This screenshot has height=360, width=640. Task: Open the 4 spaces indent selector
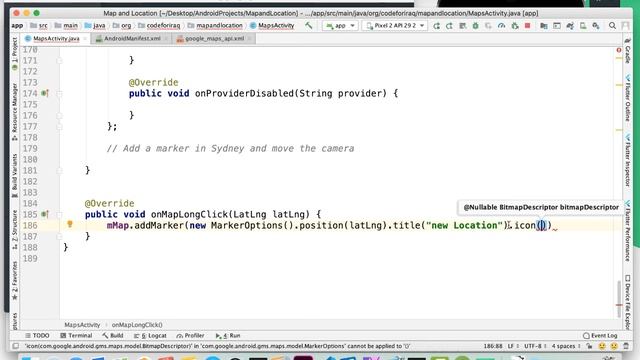[566, 346]
